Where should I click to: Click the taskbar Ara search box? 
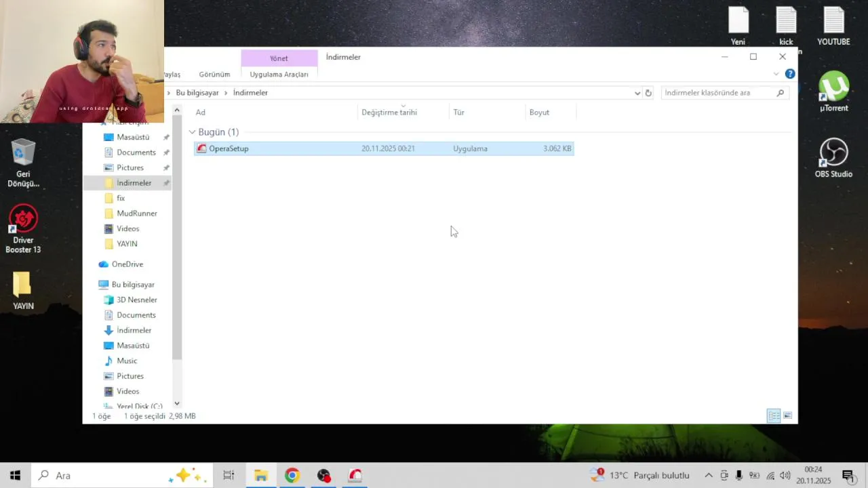(x=122, y=475)
